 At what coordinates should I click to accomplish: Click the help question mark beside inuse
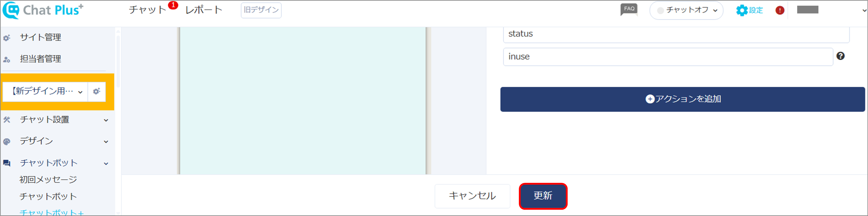[x=840, y=56]
